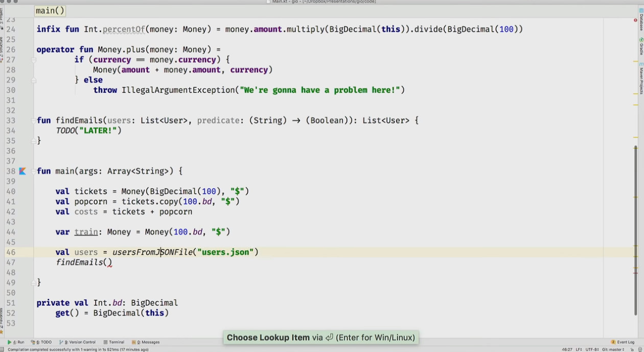This screenshot has height=352, width=644.
Task: Click the main() breadcrumb
Action: pyautogui.click(x=50, y=11)
